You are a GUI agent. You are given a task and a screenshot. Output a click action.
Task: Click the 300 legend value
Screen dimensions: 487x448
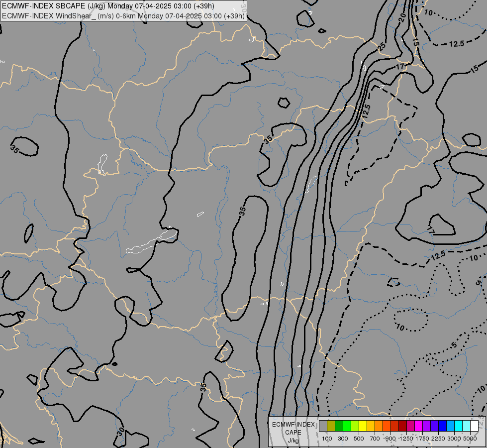pyautogui.click(x=343, y=439)
